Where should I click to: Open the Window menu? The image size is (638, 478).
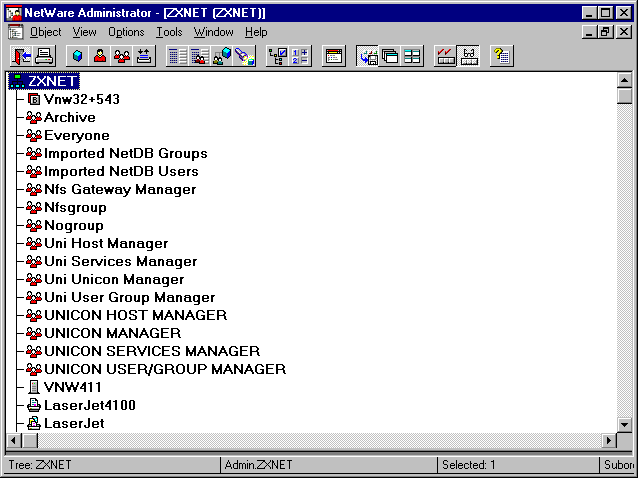pyautogui.click(x=214, y=32)
